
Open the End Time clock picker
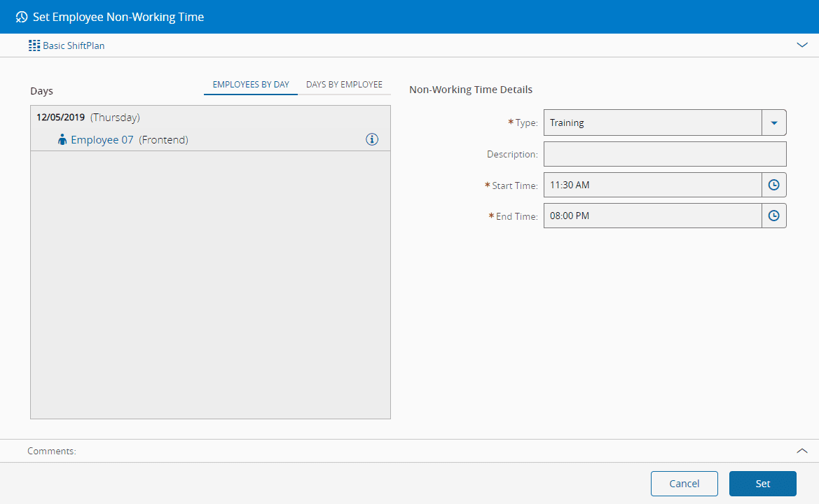click(773, 216)
